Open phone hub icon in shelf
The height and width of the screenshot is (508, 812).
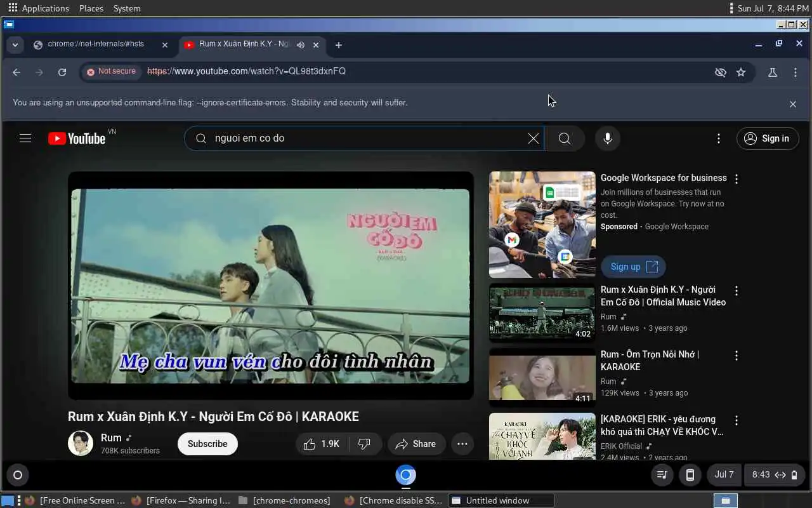(x=690, y=475)
